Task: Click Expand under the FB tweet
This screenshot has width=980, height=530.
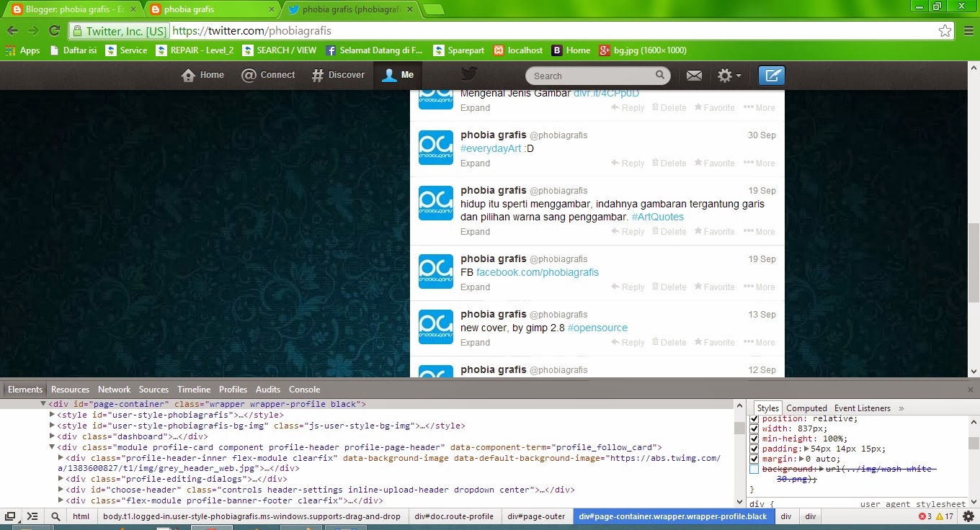Action: pos(475,287)
